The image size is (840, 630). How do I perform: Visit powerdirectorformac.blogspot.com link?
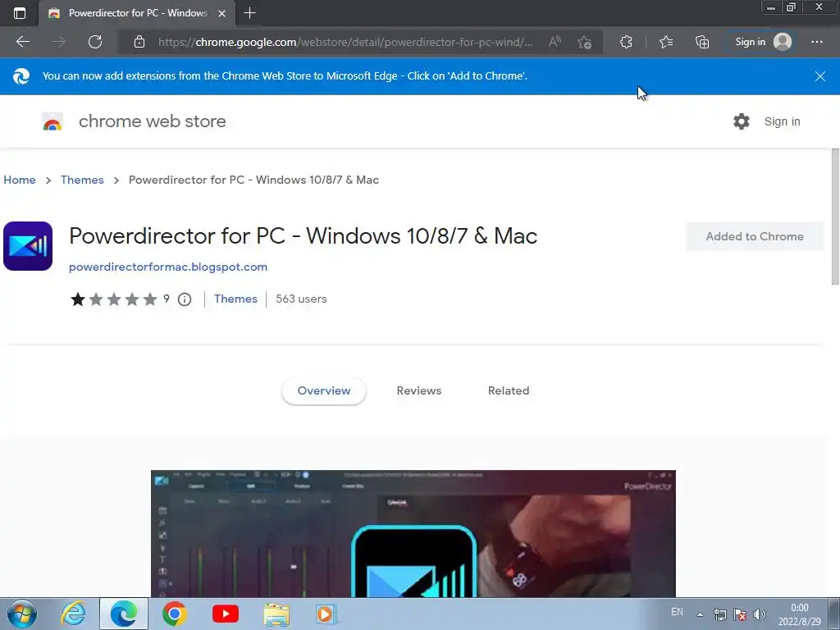click(168, 267)
